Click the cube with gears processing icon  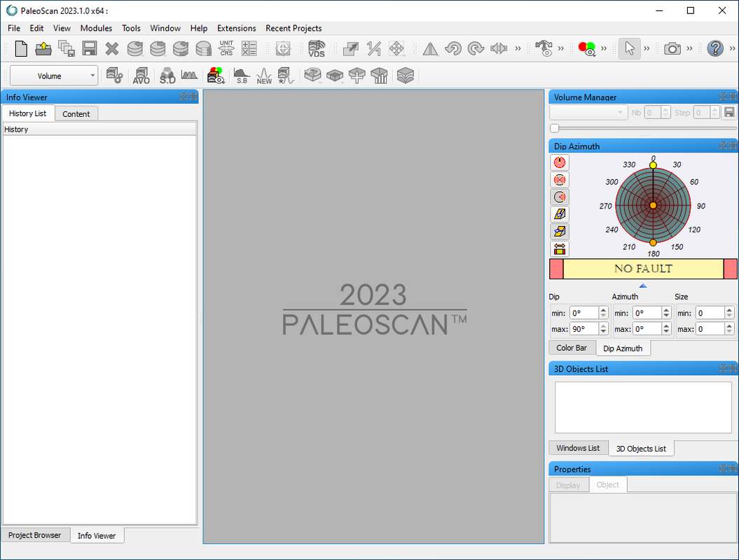(114, 76)
